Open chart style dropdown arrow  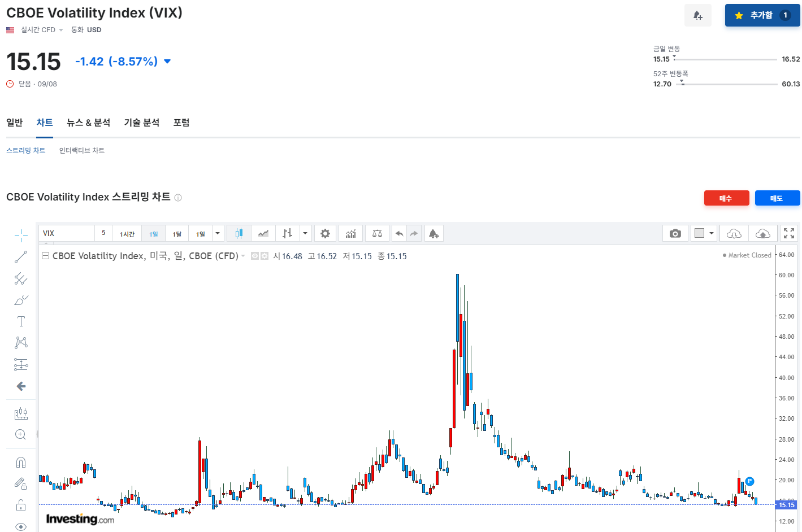pos(305,233)
